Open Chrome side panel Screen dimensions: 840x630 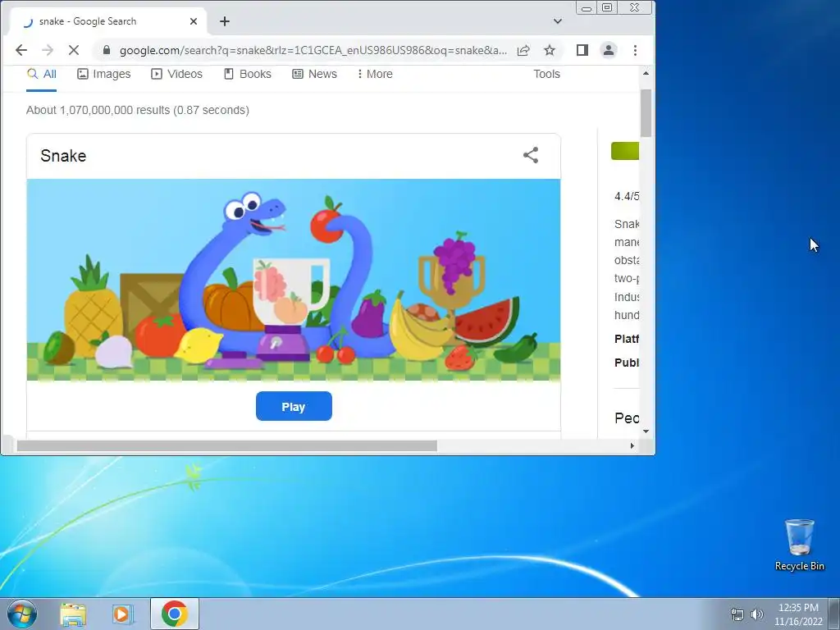click(582, 50)
